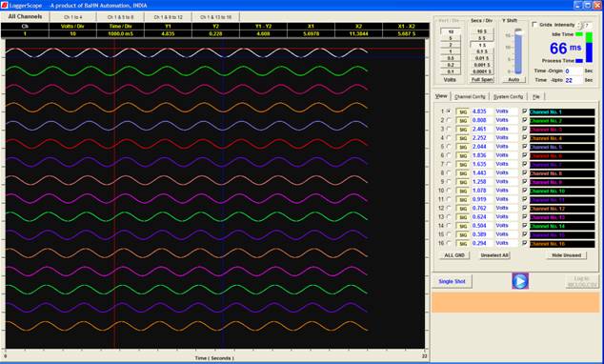Click the Channel No. 16 name label

click(x=562, y=244)
